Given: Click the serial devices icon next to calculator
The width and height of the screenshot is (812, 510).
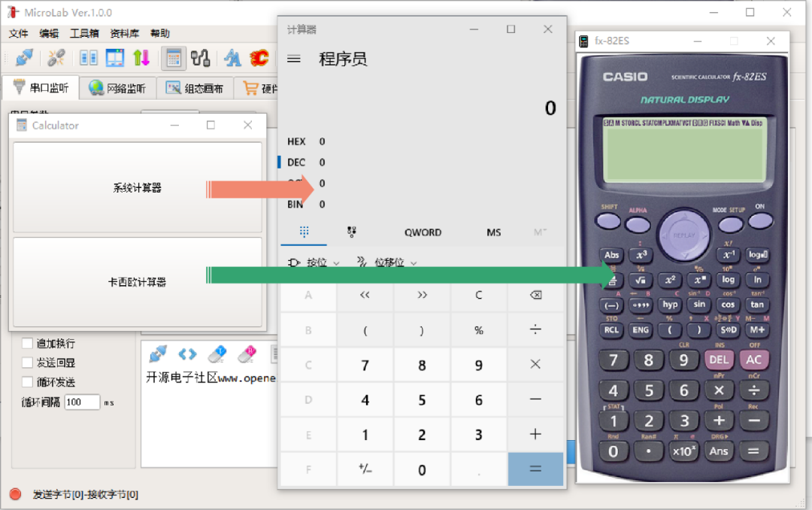Looking at the screenshot, I should coord(202,57).
